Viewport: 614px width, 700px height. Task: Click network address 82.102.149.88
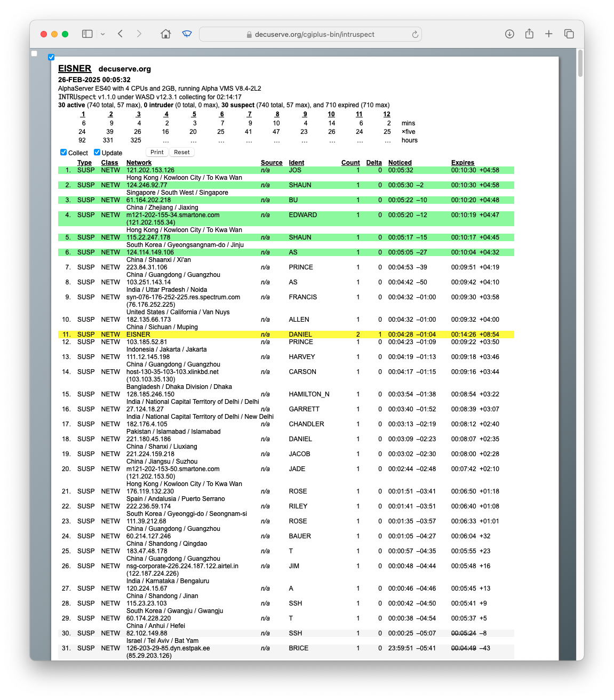click(147, 633)
